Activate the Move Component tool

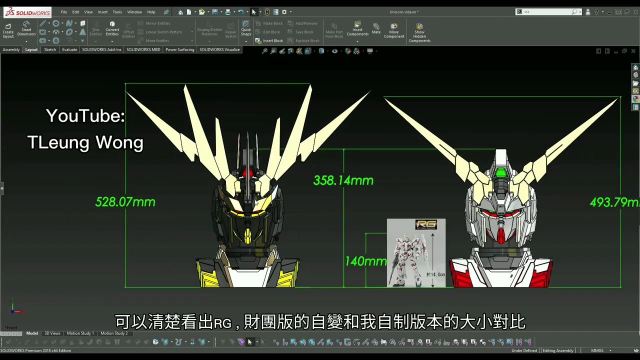(x=394, y=31)
